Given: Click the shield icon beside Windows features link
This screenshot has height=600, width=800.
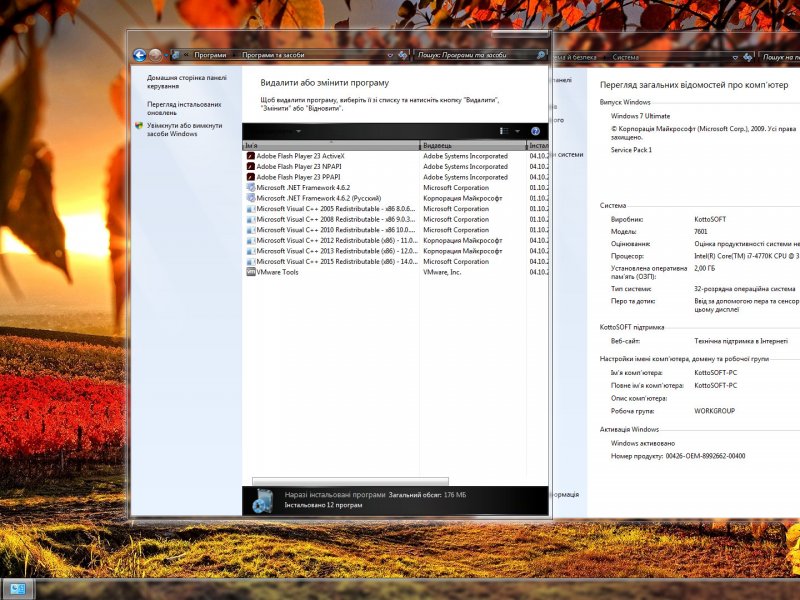Looking at the screenshot, I should [x=139, y=126].
